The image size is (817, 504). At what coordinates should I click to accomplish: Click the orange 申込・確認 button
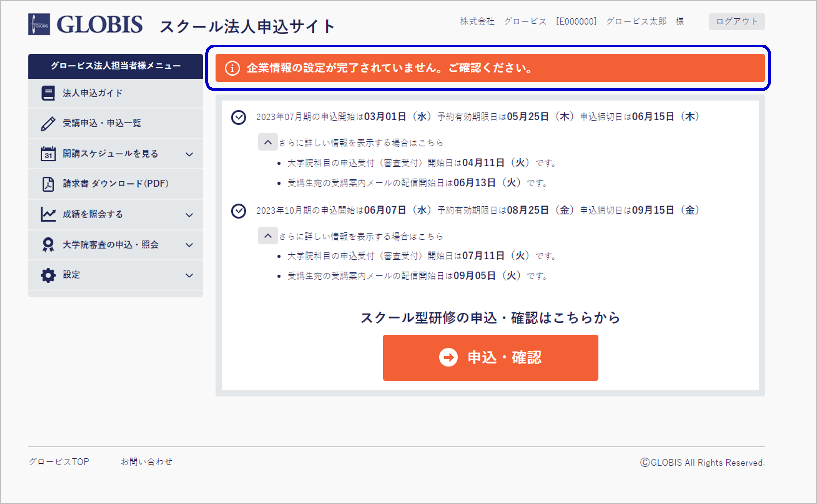[490, 358]
